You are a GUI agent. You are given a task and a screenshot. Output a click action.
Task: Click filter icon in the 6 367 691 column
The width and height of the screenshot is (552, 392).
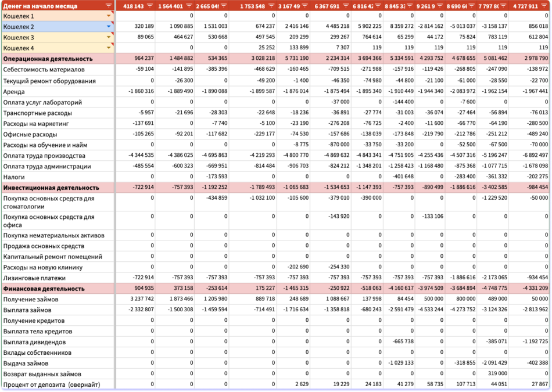(x=345, y=6)
